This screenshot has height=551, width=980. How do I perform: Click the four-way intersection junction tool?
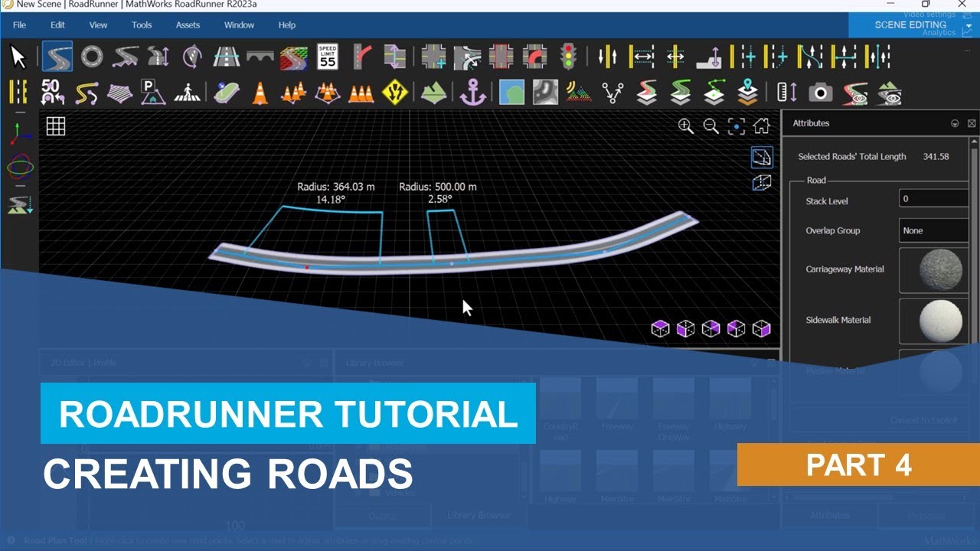433,57
